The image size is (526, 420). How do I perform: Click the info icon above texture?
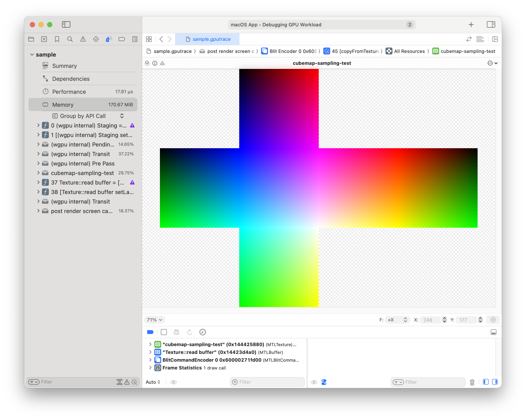click(155, 63)
